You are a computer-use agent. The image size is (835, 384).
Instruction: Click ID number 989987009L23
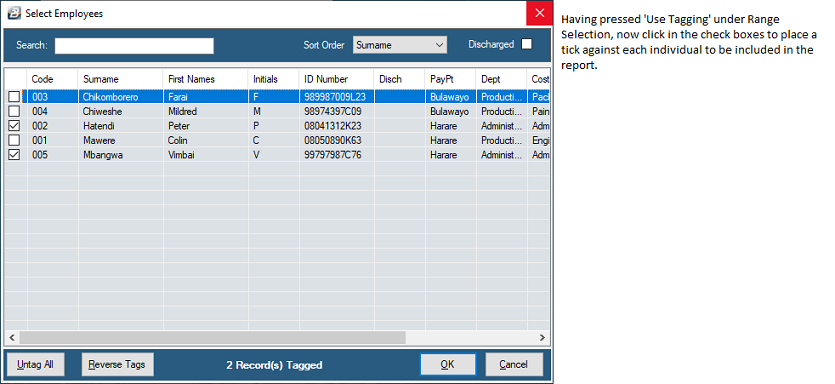point(335,97)
